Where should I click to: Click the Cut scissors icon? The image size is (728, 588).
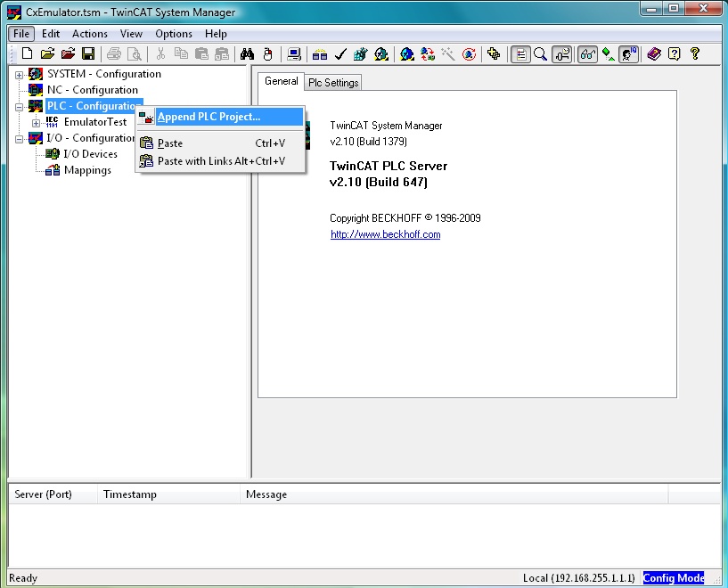(160, 53)
